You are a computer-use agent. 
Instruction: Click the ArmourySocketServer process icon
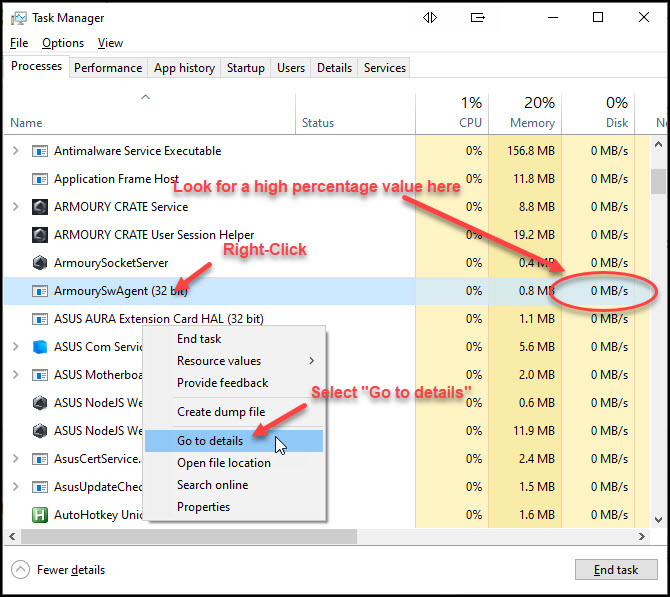coord(40,263)
